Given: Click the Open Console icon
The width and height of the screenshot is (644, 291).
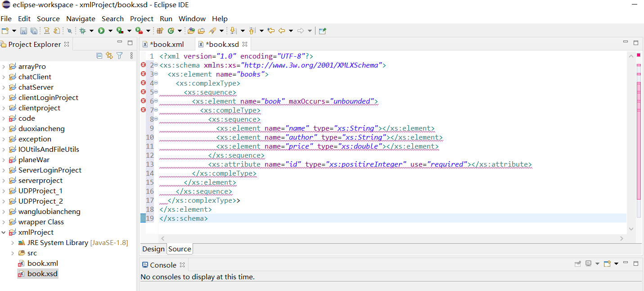Looking at the screenshot, I should [607, 264].
